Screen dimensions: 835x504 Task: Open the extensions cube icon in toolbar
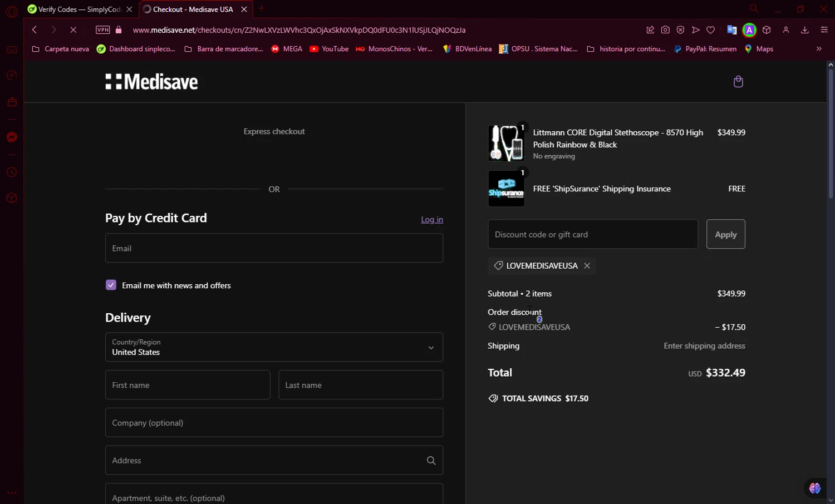point(767,30)
